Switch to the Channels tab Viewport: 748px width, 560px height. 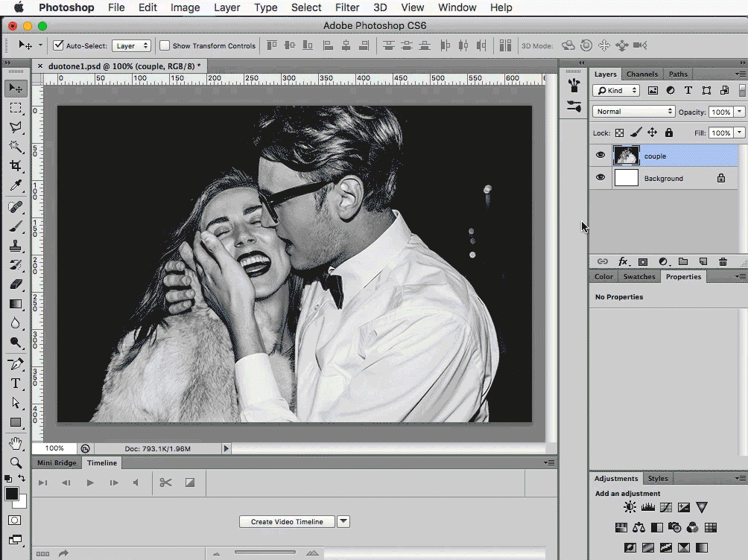pos(641,74)
